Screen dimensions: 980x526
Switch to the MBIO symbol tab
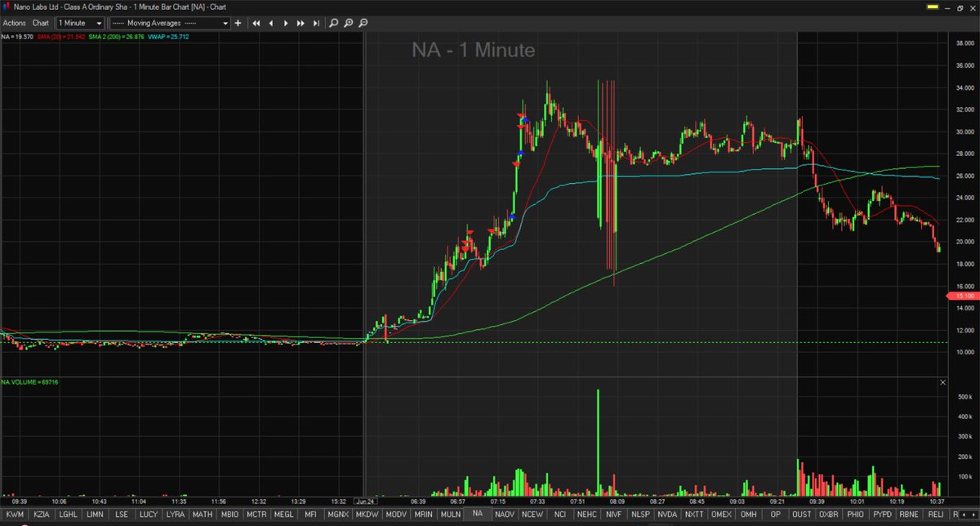point(229,515)
